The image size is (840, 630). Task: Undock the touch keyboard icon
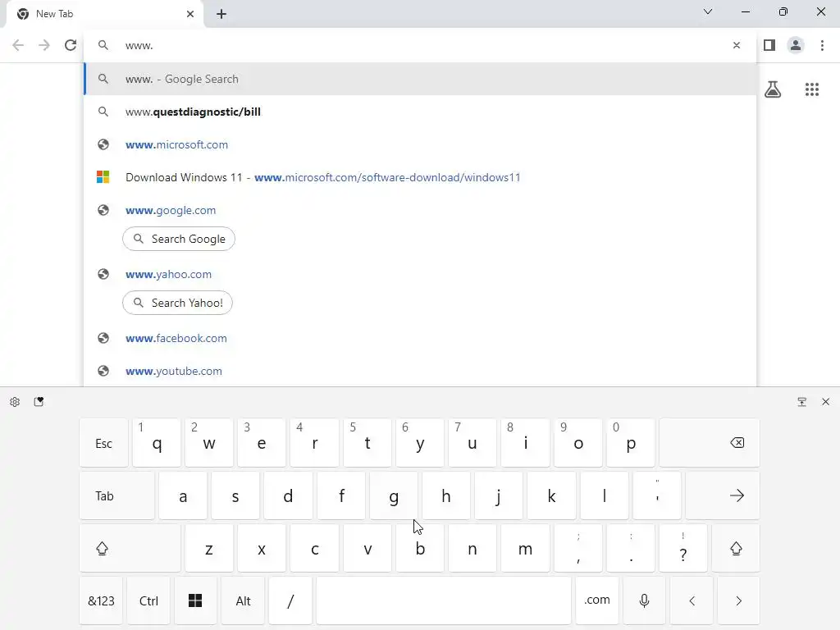pyautogui.click(x=802, y=402)
